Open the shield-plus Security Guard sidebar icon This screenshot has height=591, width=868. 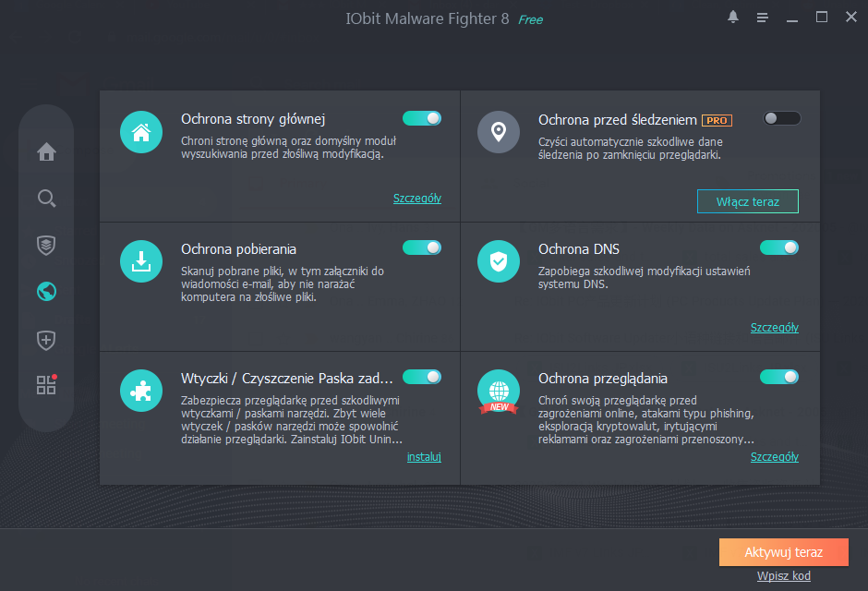click(x=46, y=340)
